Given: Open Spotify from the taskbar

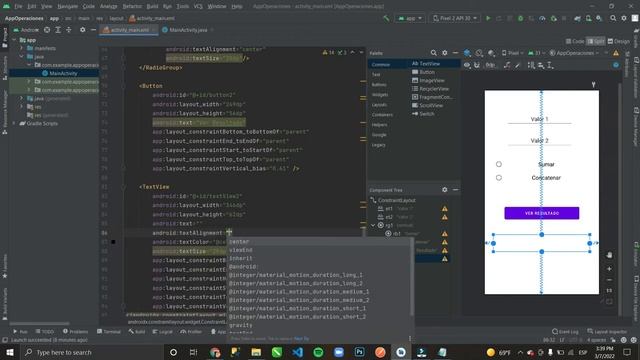Looking at the screenshot, I should pyautogui.click(x=318, y=352).
